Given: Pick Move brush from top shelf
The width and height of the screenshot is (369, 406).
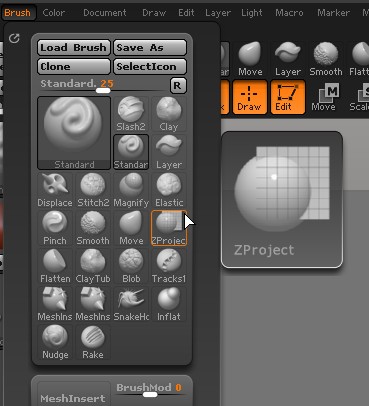Looking at the screenshot, I should [x=250, y=59].
